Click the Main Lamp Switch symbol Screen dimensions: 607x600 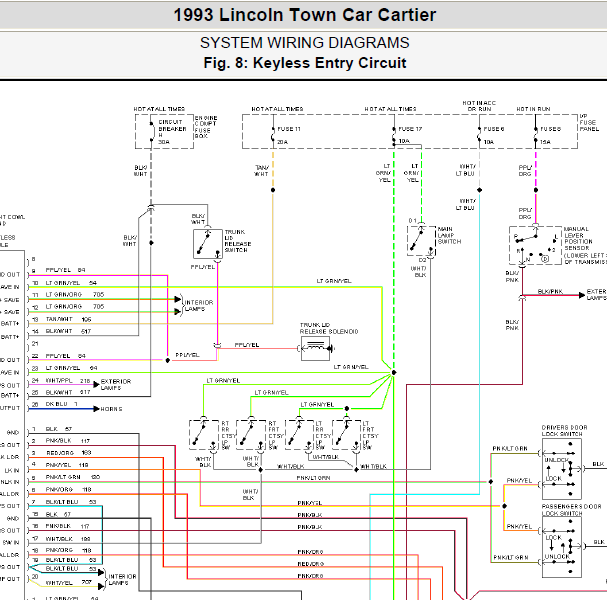(422, 240)
